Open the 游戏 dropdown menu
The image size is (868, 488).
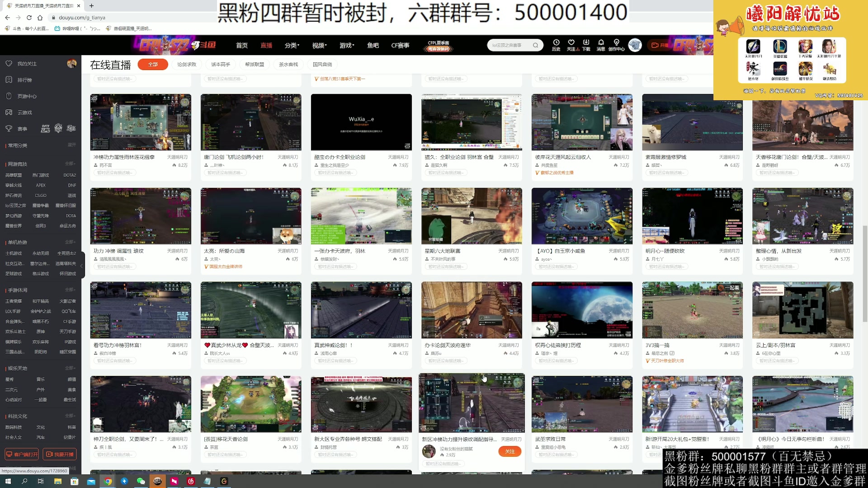pos(346,45)
